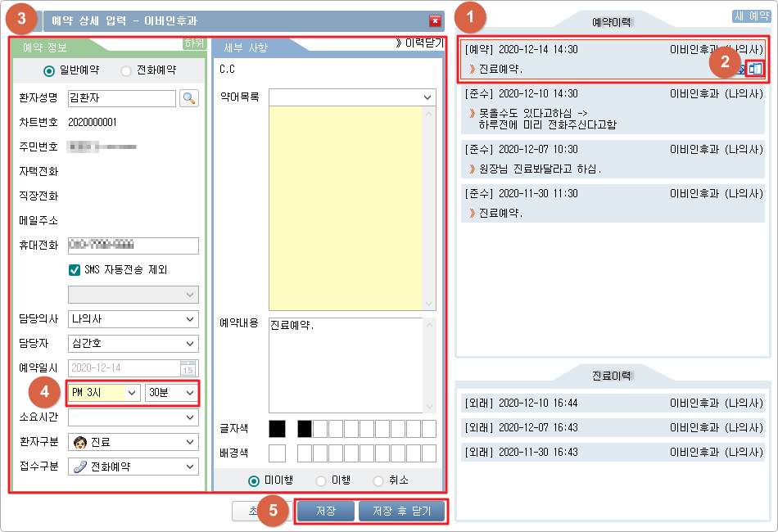Switch to the 세부 사항 tab

pos(244,49)
